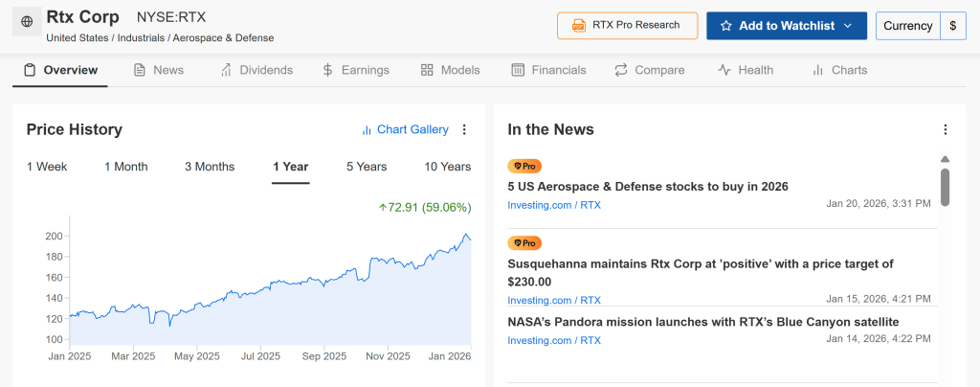
Task: Click the star icon on watchlist button
Action: point(726,26)
